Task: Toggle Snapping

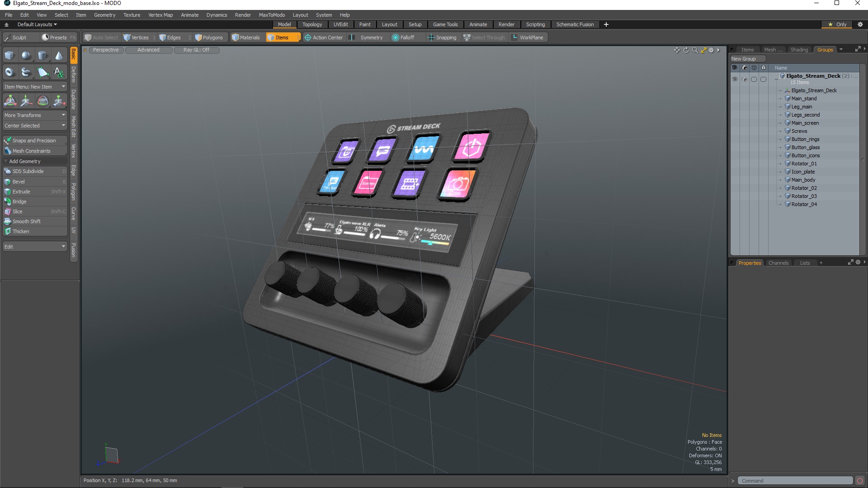Action: pos(442,38)
